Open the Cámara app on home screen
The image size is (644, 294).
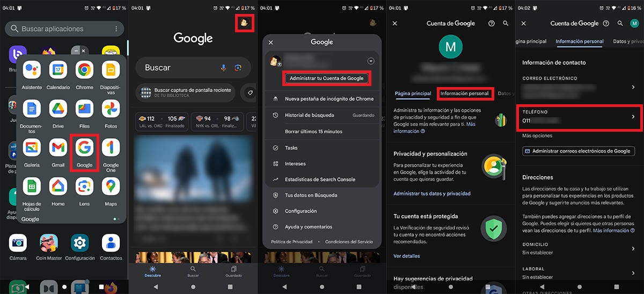[x=18, y=243]
